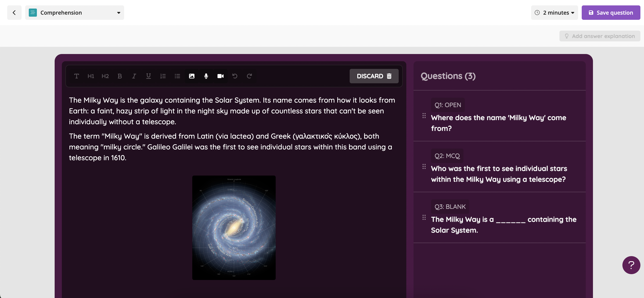The width and height of the screenshot is (644, 298).
Task: Open the help question mark button
Action: click(631, 265)
